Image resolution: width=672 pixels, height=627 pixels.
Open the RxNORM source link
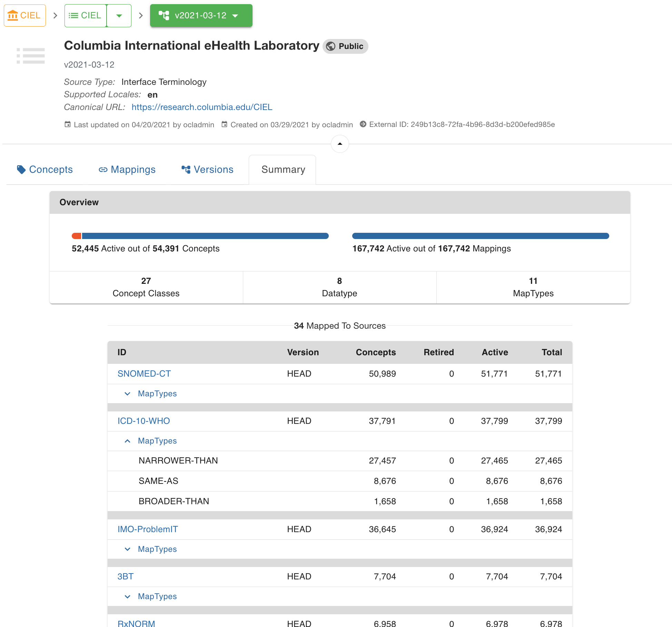coord(136,623)
